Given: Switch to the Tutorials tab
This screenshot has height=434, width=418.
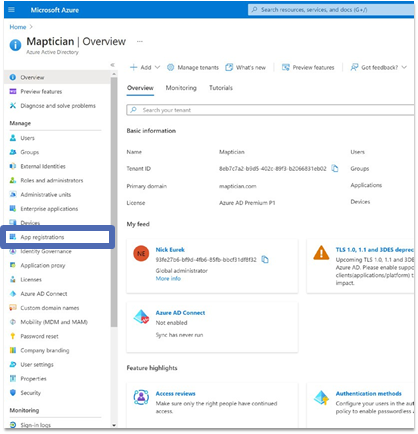Looking at the screenshot, I should point(221,88).
